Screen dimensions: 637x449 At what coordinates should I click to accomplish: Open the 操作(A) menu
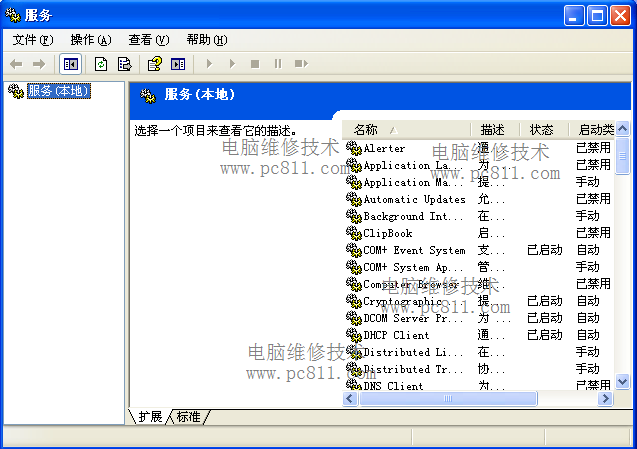91,40
